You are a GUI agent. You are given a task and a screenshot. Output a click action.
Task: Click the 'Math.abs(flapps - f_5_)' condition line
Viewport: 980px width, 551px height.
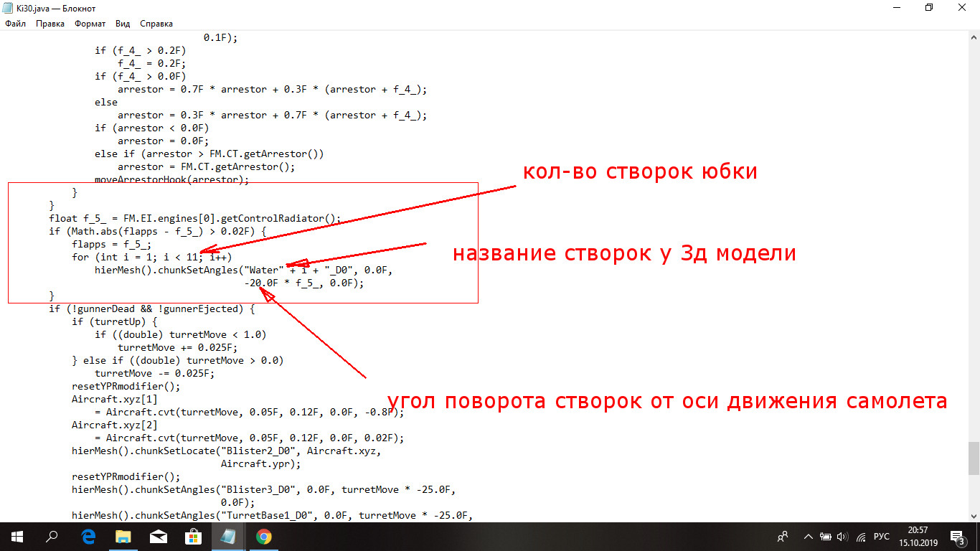(158, 232)
